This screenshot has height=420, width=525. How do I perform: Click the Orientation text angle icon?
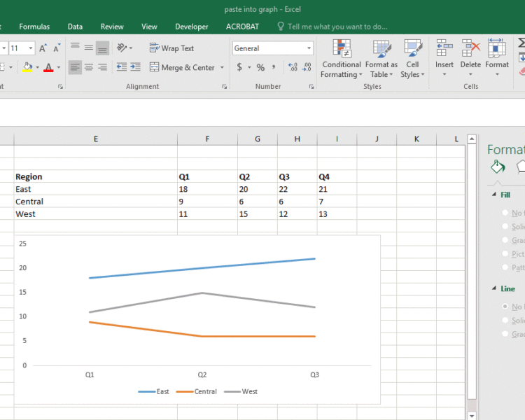click(x=122, y=48)
